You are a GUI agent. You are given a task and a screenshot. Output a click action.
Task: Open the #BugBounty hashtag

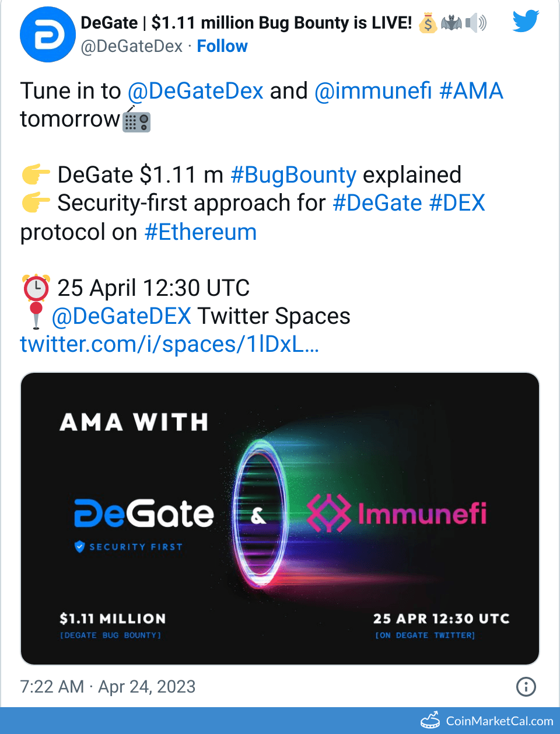(293, 175)
